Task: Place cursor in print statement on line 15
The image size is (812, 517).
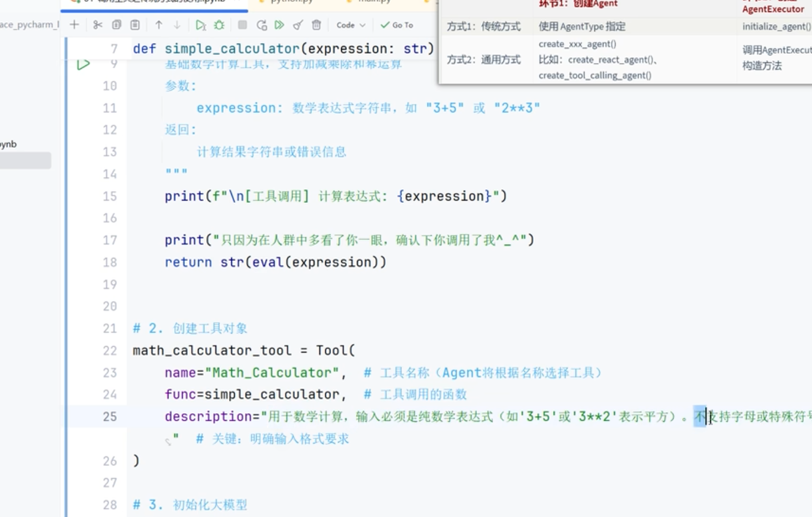Action: pos(336,196)
